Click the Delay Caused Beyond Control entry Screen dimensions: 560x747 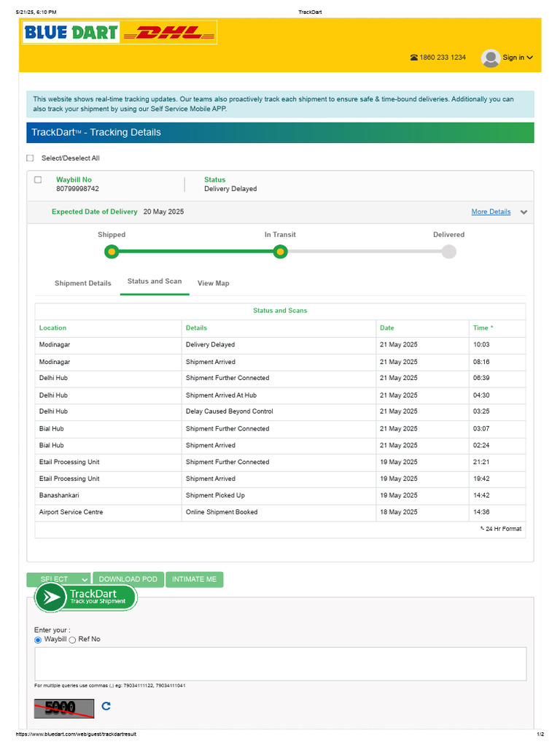pyautogui.click(x=230, y=411)
